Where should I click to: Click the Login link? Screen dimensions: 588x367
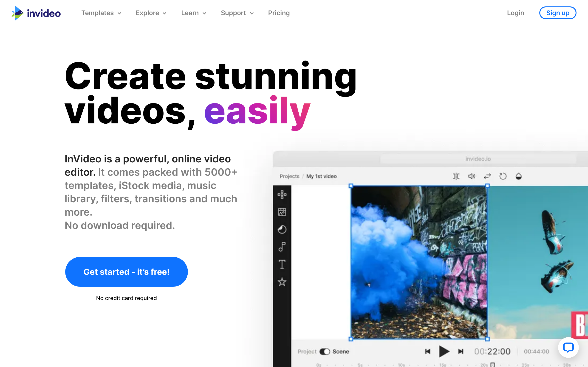[x=515, y=13]
